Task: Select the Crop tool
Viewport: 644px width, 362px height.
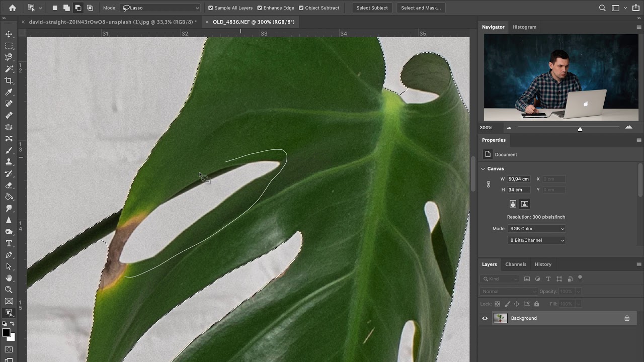Action: [x=9, y=80]
